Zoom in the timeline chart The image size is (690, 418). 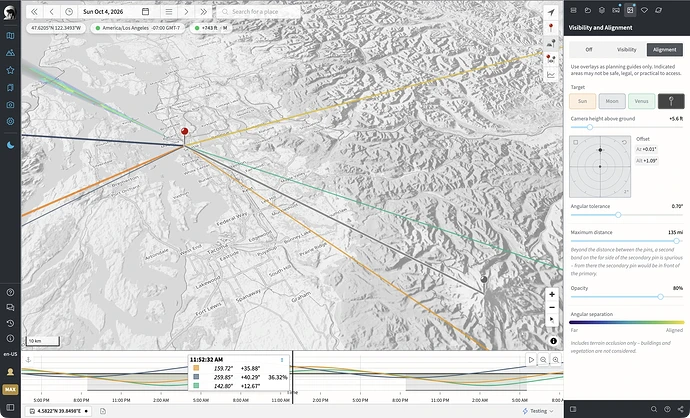(x=556, y=359)
